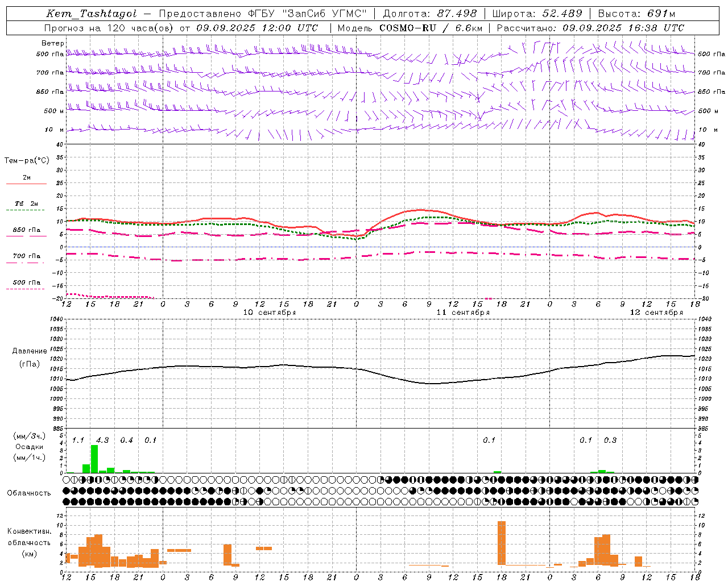Click the Облачность cloud cover label
Viewport: 728px width, 582px height.
[x=29, y=493]
